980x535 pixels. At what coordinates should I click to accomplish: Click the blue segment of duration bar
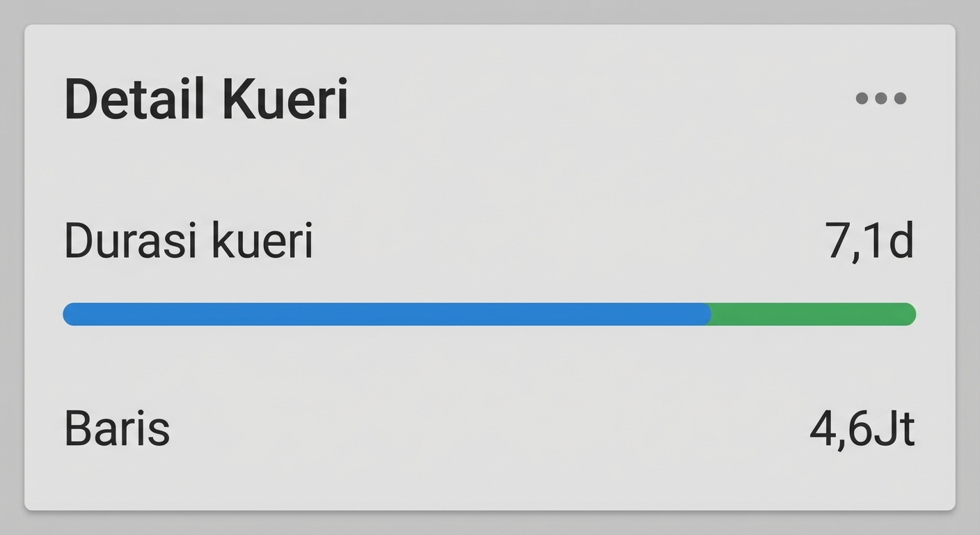click(386, 314)
